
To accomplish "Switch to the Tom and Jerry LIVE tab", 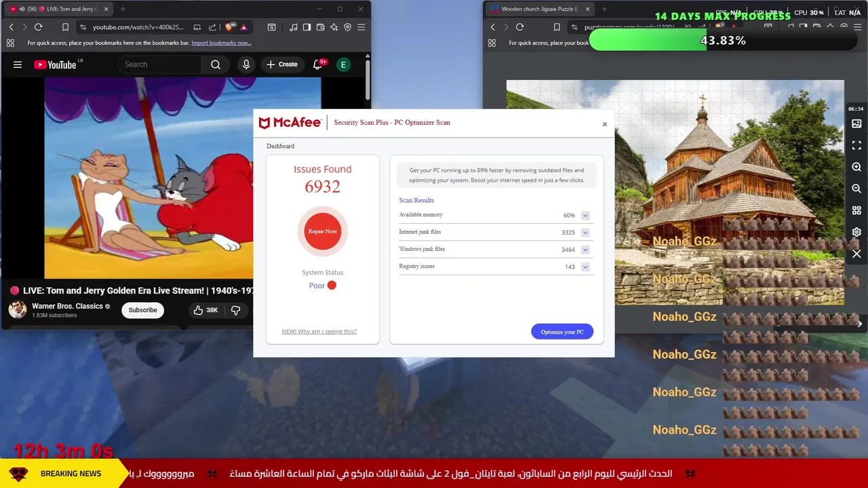I will pyautogui.click(x=60, y=9).
